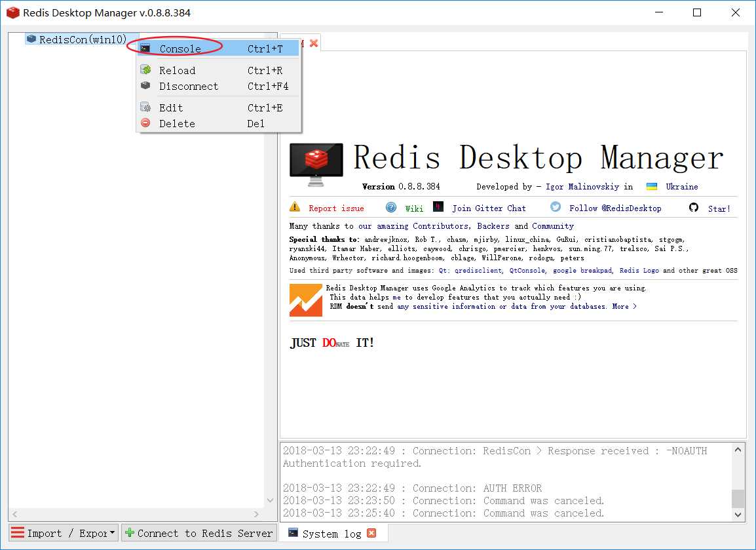Click the Disconnect database icon
This screenshot has width=756, height=550.
pos(145,85)
